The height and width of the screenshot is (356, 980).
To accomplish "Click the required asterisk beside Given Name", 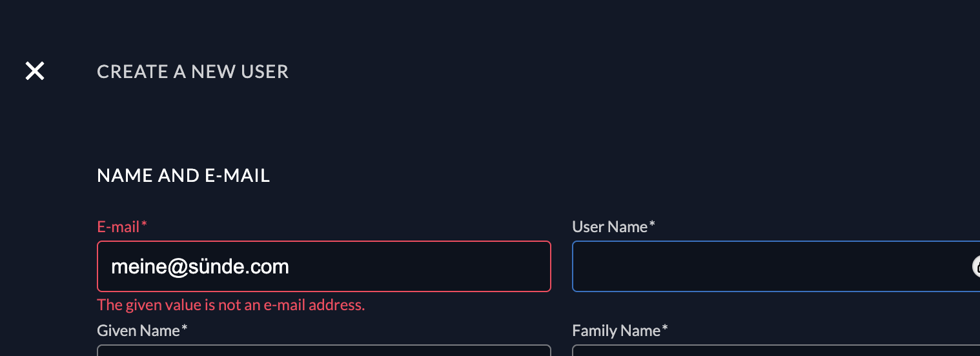I will pyautogui.click(x=185, y=329).
